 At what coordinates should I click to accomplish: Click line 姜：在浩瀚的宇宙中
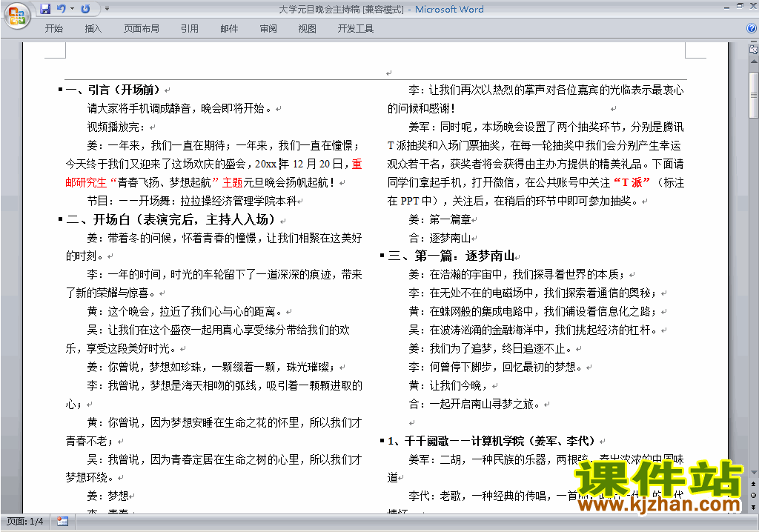click(x=517, y=274)
